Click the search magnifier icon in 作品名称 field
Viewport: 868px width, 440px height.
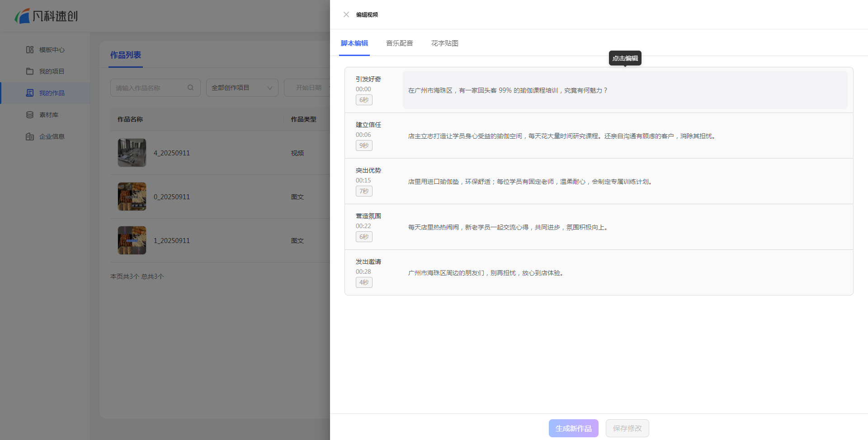point(191,88)
